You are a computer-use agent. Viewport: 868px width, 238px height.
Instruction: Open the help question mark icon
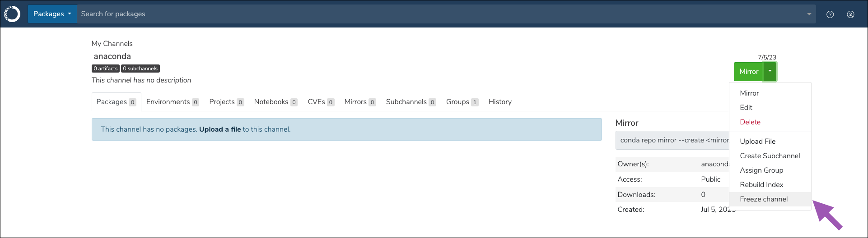[x=830, y=14]
